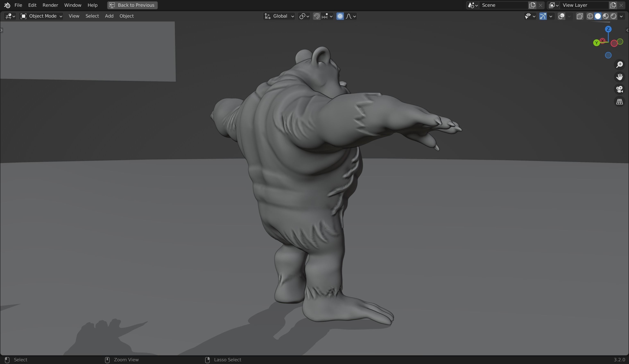Remove the current View Layer
The image size is (629, 364).
(621, 5)
